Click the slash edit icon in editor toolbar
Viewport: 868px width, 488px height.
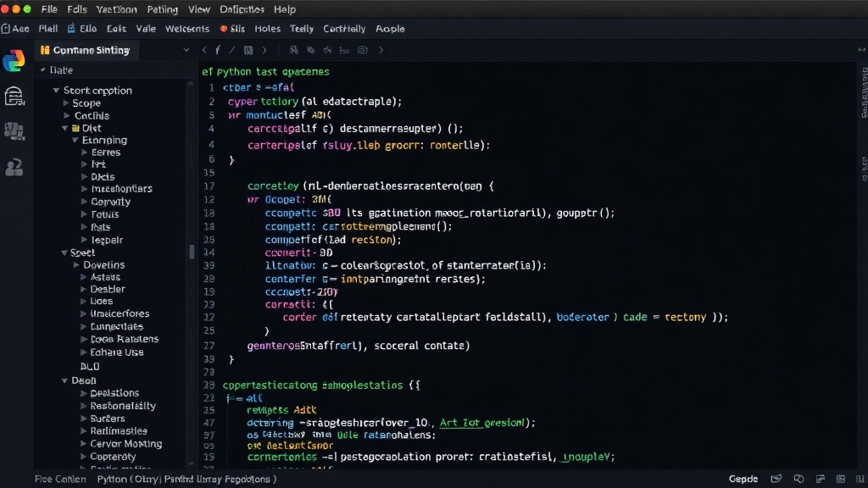232,50
